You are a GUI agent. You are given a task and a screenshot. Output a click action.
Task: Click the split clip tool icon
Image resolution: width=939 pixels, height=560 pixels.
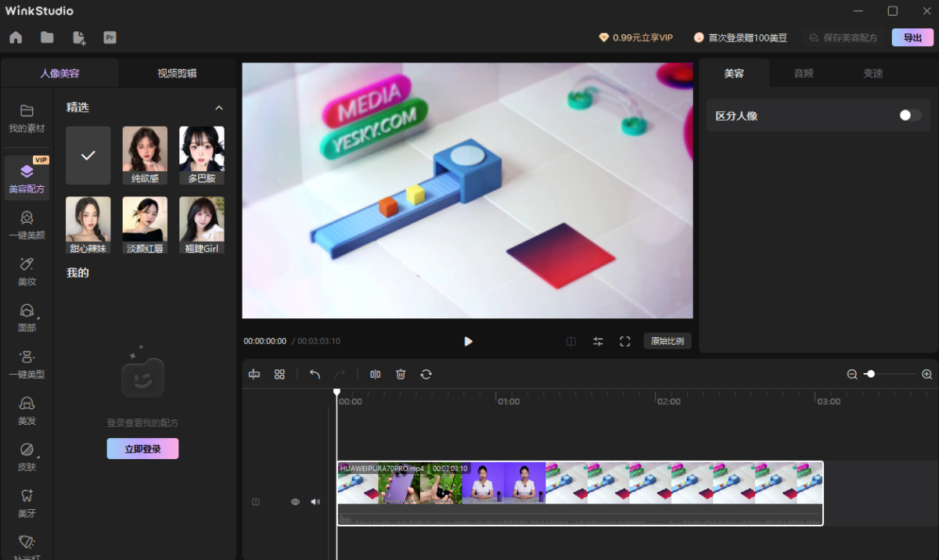point(375,375)
